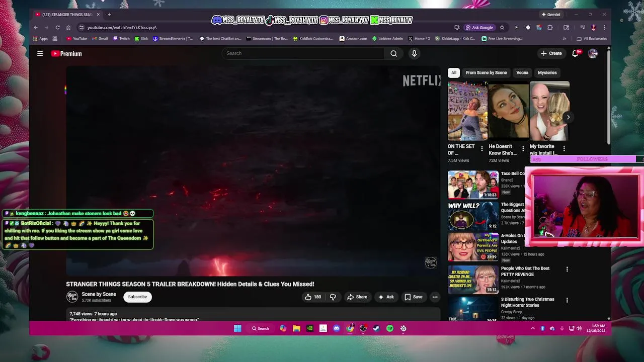The image size is (644, 362).
Task: Open Spotify from the taskbar
Action: click(390, 328)
